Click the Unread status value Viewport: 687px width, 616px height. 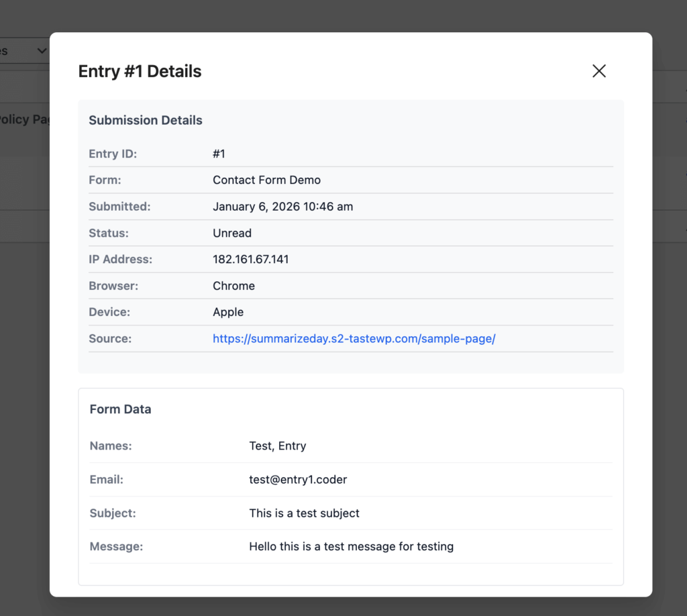[x=232, y=234]
